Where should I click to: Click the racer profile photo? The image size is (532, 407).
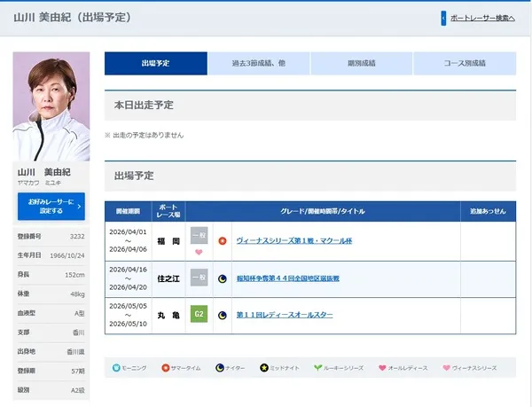(x=51, y=106)
